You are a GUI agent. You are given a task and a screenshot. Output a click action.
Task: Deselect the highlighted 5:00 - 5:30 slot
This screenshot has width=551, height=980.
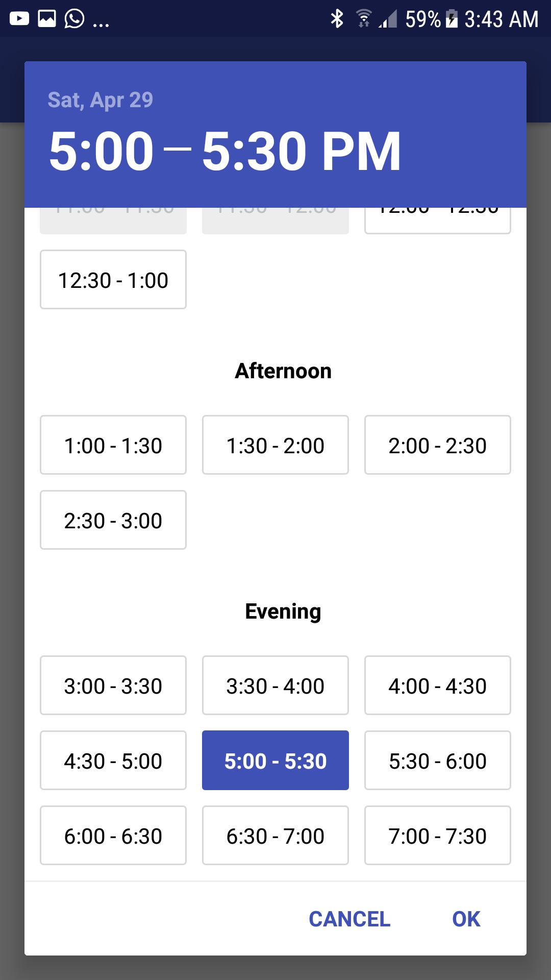pyautogui.click(x=275, y=761)
